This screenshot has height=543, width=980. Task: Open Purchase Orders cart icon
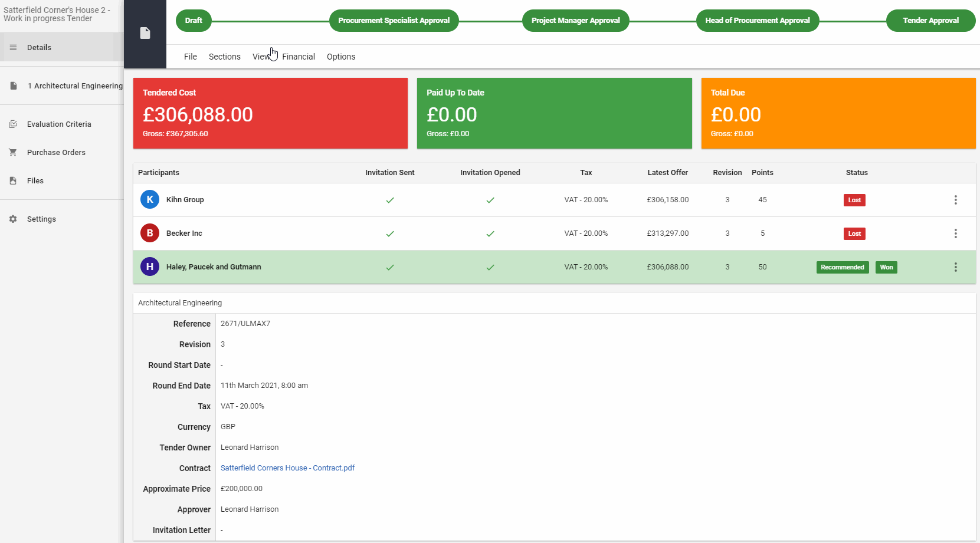coord(13,153)
